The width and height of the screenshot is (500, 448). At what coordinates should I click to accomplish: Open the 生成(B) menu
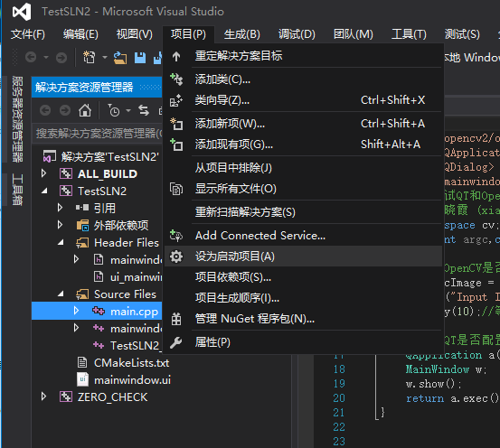[x=242, y=34]
